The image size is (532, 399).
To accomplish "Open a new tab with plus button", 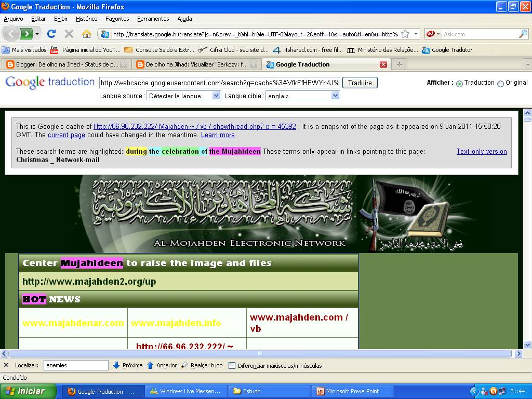I will (400, 64).
